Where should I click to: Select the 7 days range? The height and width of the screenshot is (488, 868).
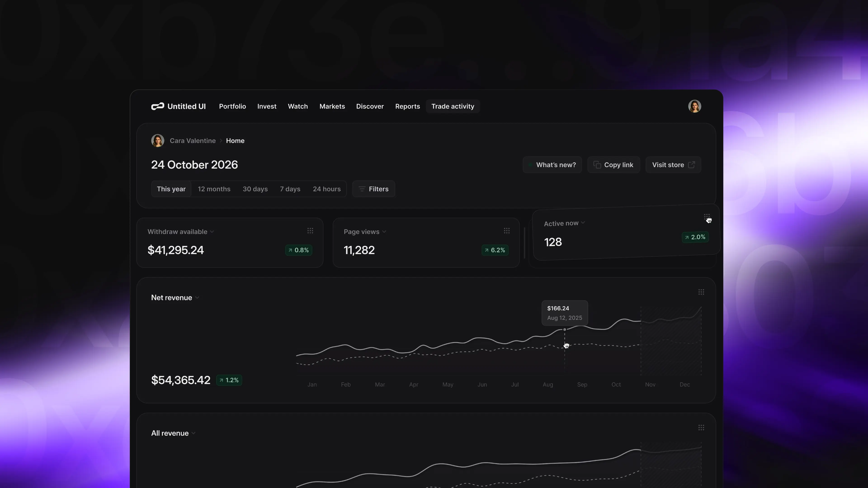pos(290,189)
